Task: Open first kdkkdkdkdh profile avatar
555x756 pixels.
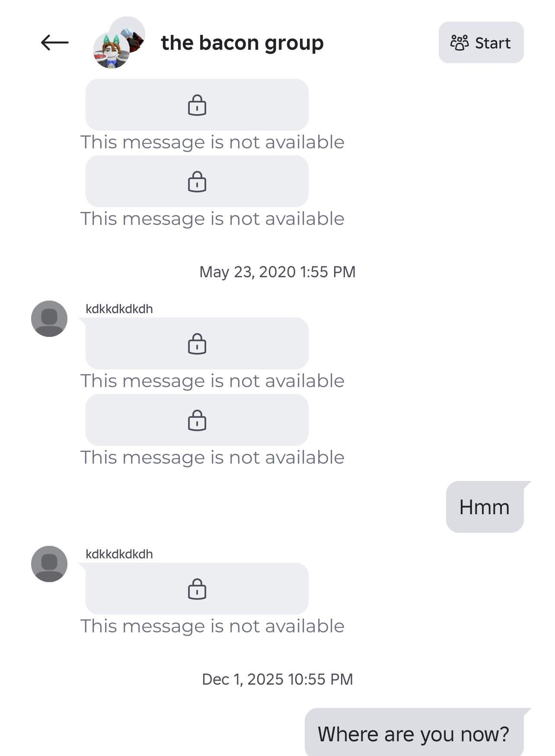Action: tap(49, 319)
